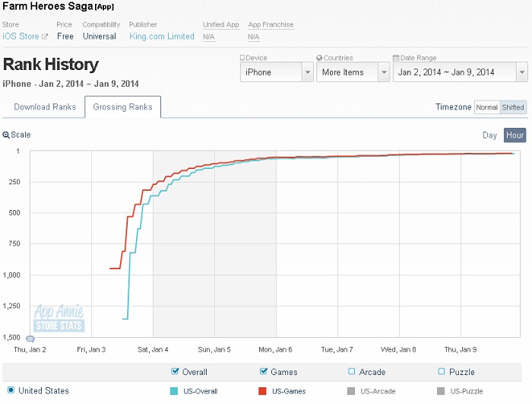Screen dimensions: 532x404
Task: Click the Countries globe icon
Action: coord(319,58)
